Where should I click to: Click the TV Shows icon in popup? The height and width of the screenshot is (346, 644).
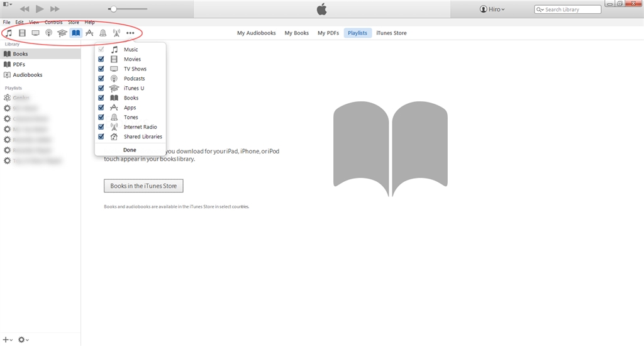(x=114, y=69)
